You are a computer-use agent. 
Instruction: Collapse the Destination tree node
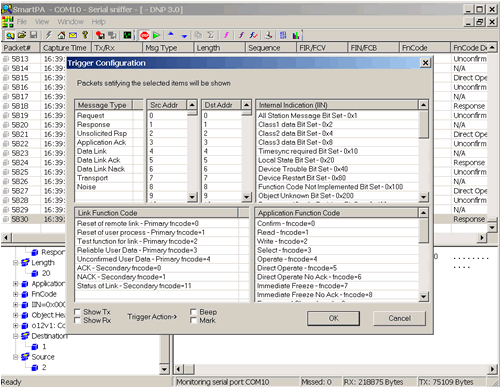coord(16,336)
